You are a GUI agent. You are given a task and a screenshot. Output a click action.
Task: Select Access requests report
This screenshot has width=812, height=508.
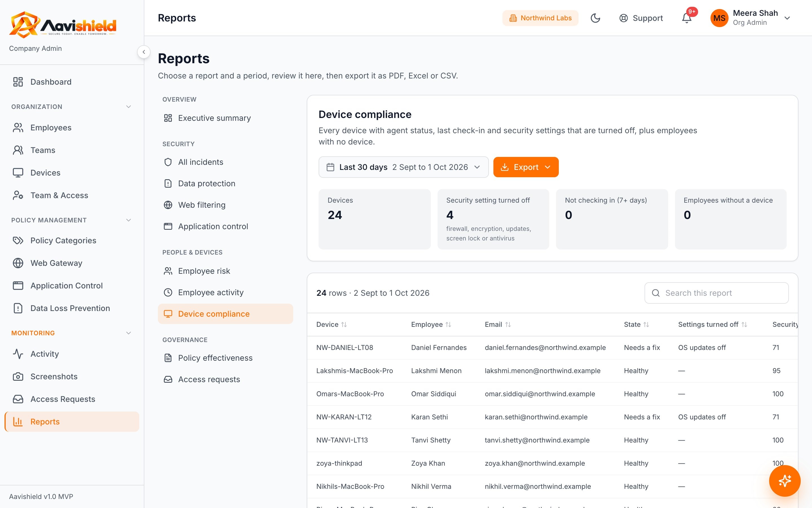coord(225,379)
